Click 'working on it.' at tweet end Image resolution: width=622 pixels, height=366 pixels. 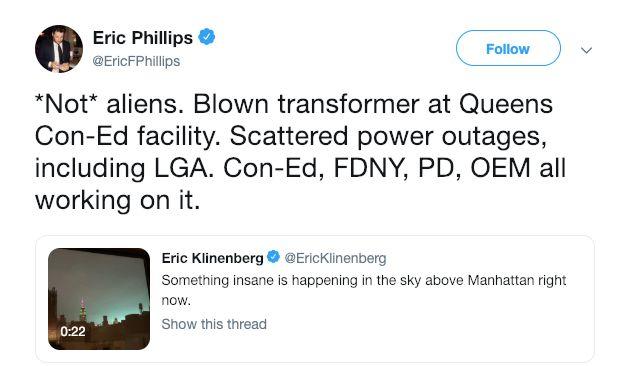coord(118,200)
